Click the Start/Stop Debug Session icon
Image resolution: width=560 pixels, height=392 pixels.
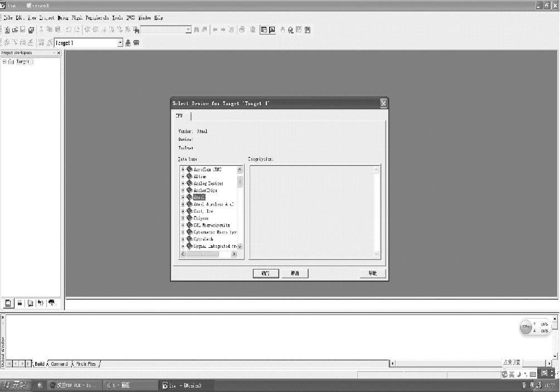pyautogui.click(x=253, y=30)
